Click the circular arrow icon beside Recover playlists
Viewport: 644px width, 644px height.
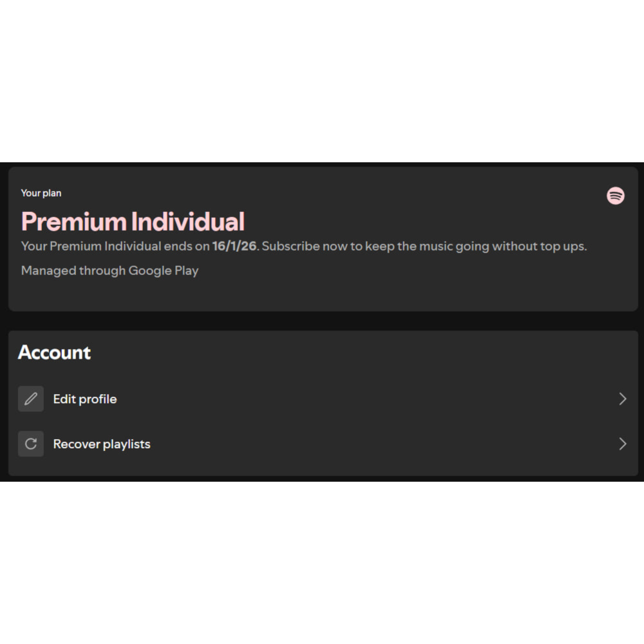(31, 444)
